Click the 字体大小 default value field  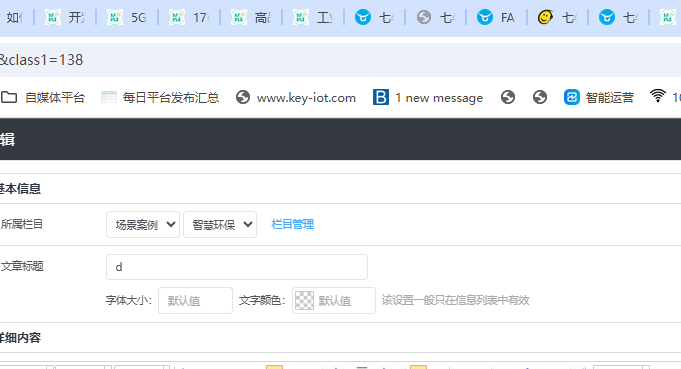pos(195,300)
